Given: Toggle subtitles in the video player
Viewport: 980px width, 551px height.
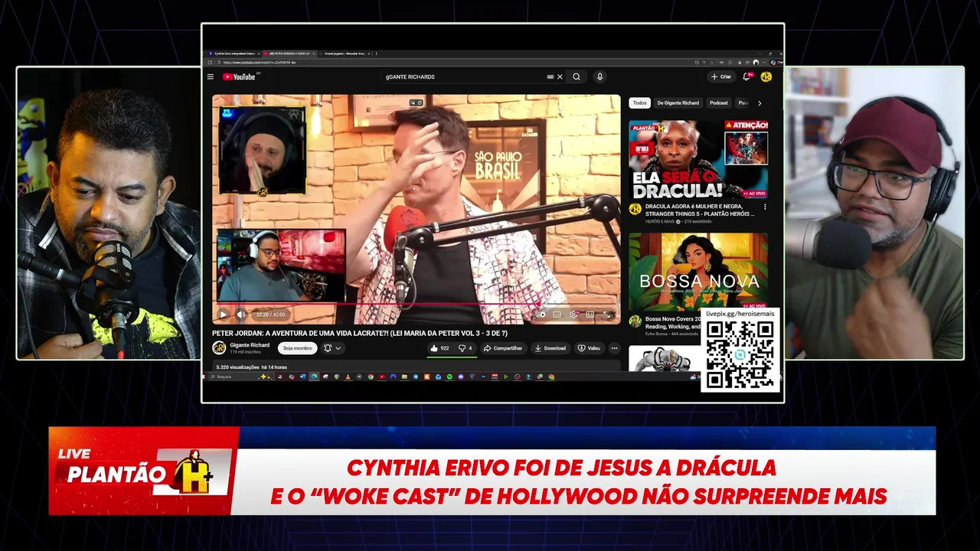Looking at the screenshot, I should click(557, 315).
